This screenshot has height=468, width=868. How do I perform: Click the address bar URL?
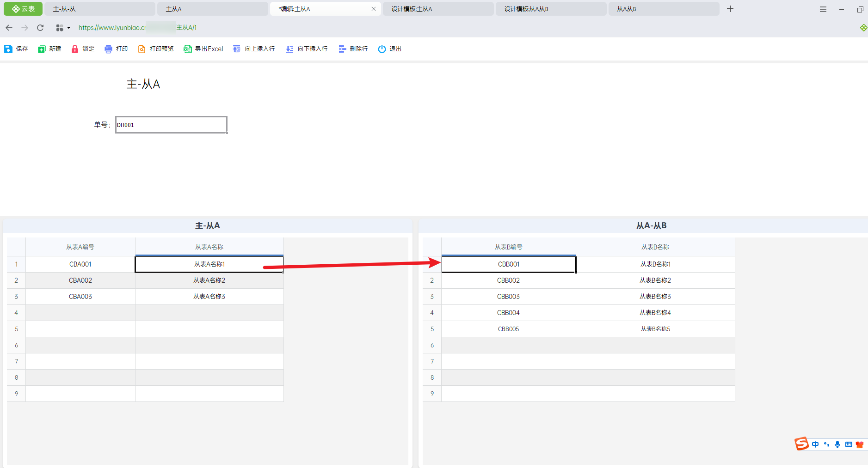click(137, 28)
